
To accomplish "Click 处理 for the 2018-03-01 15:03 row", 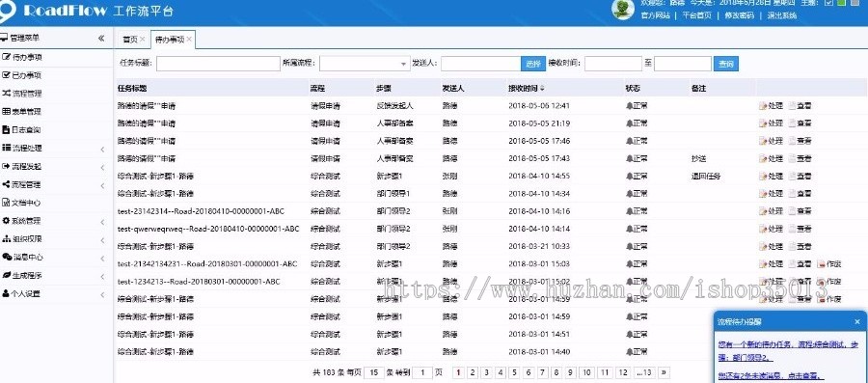I will pyautogui.click(x=772, y=264).
